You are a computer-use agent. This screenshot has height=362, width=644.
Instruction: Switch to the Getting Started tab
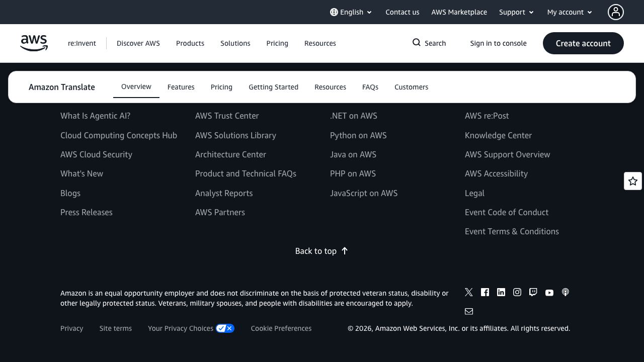pos(273,87)
